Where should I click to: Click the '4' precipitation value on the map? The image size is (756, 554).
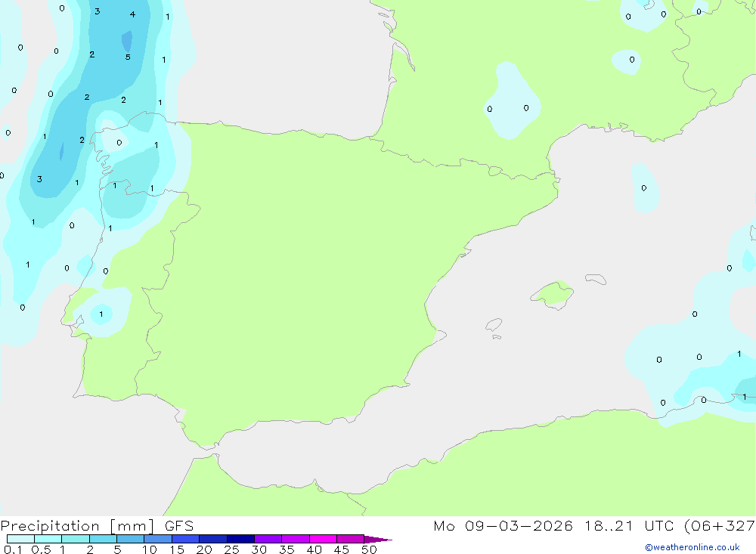pos(132,14)
